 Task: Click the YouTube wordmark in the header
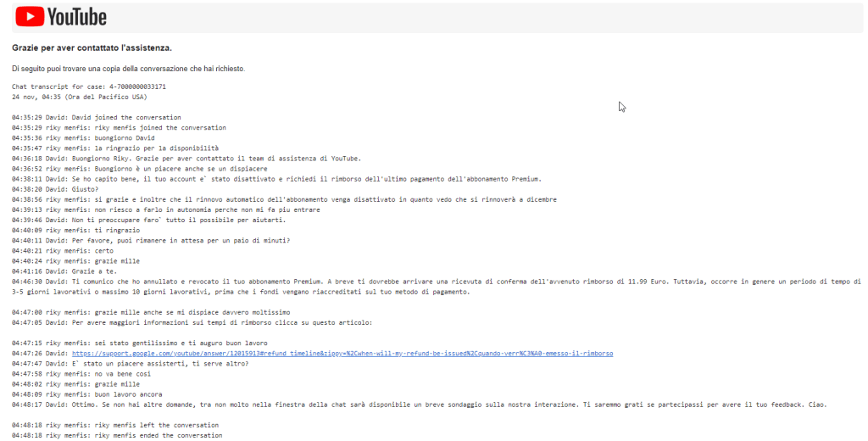click(x=76, y=17)
